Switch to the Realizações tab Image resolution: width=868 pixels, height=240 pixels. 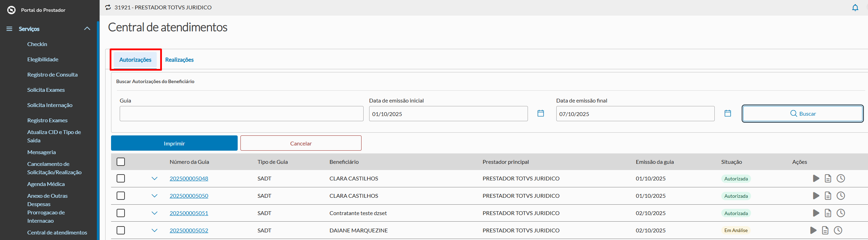tap(179, 60)
